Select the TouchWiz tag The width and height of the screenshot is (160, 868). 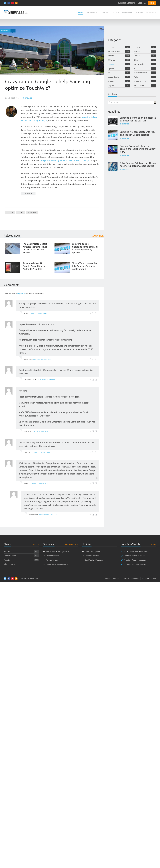32,212
